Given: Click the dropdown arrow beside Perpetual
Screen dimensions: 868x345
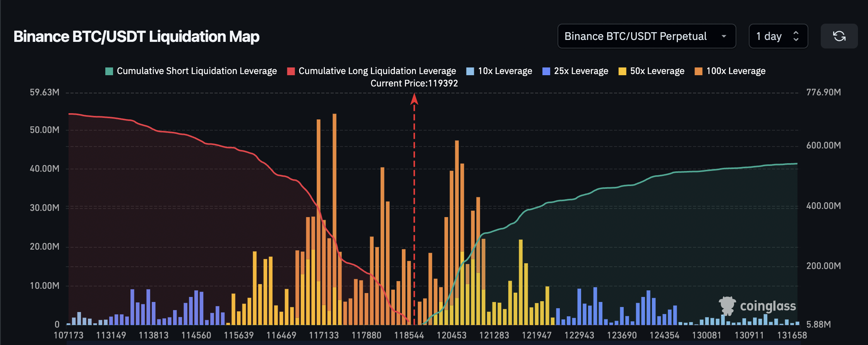Looking at the screenshot, I should coord(724,36).
